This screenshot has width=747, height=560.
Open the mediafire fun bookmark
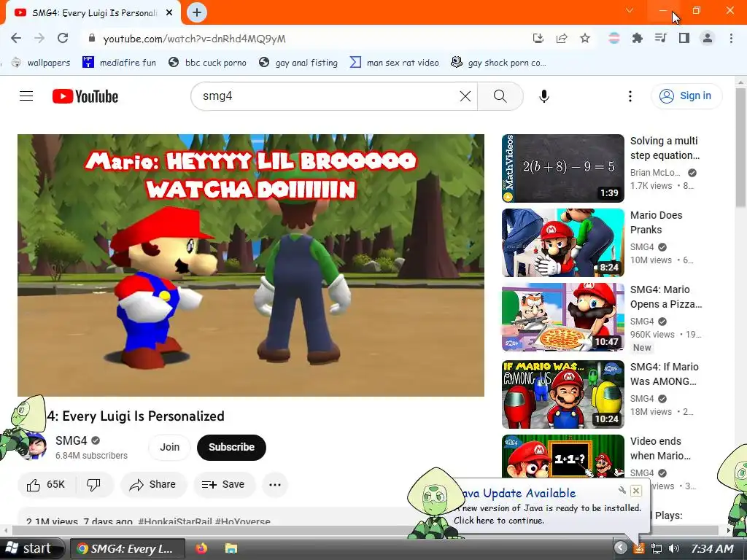pyautogui.click(x=119, y=63)
